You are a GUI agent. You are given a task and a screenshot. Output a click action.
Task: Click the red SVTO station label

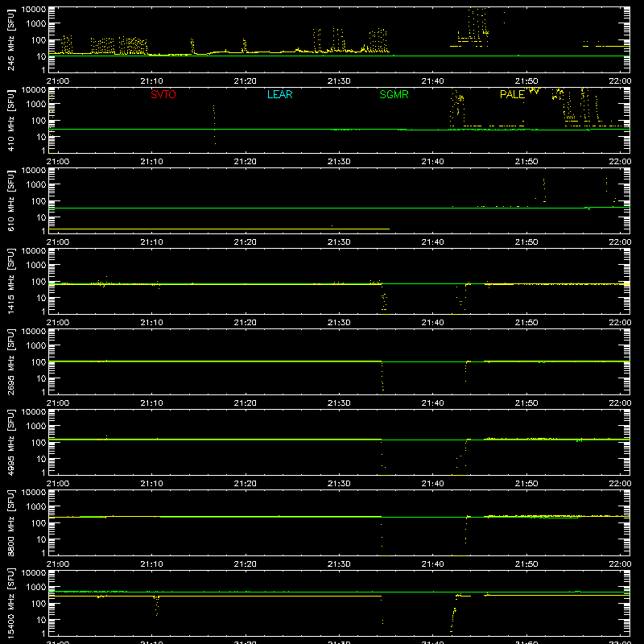[163, 94]
